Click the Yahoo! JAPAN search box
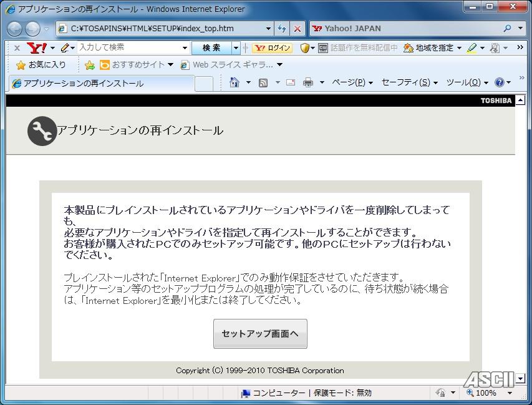532x405 pixels. pos(407,29)
